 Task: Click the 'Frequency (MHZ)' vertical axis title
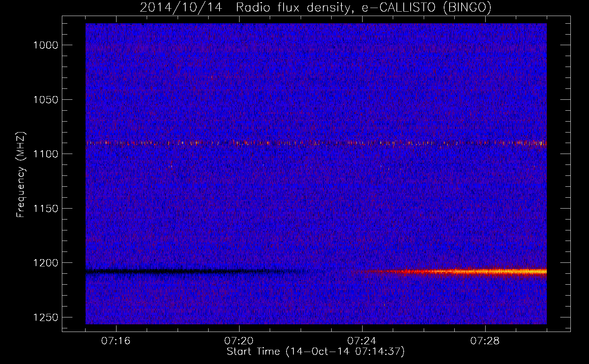point(21,175)
